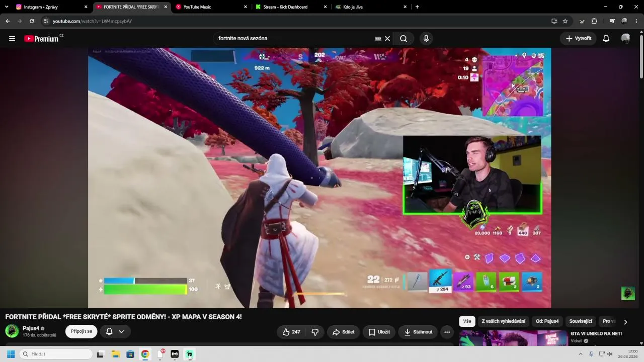Open Windows Start menu

[11, 354]
